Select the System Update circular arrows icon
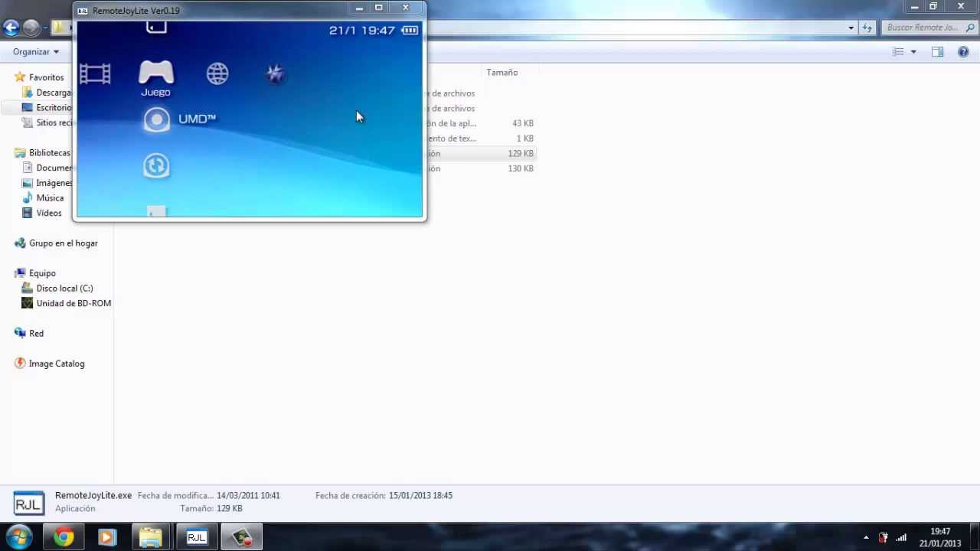Viewport: 980px width, 551px height. (x=156, y=165)
